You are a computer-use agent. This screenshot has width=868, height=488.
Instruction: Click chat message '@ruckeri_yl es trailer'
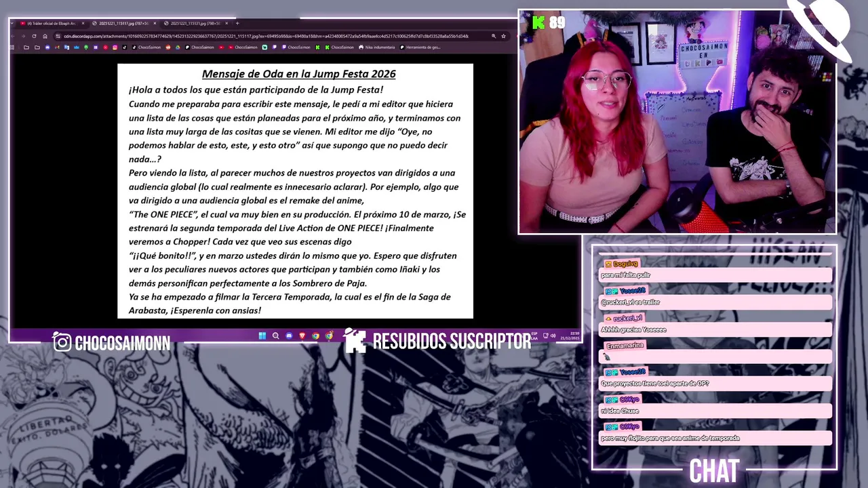click(630, 302)
